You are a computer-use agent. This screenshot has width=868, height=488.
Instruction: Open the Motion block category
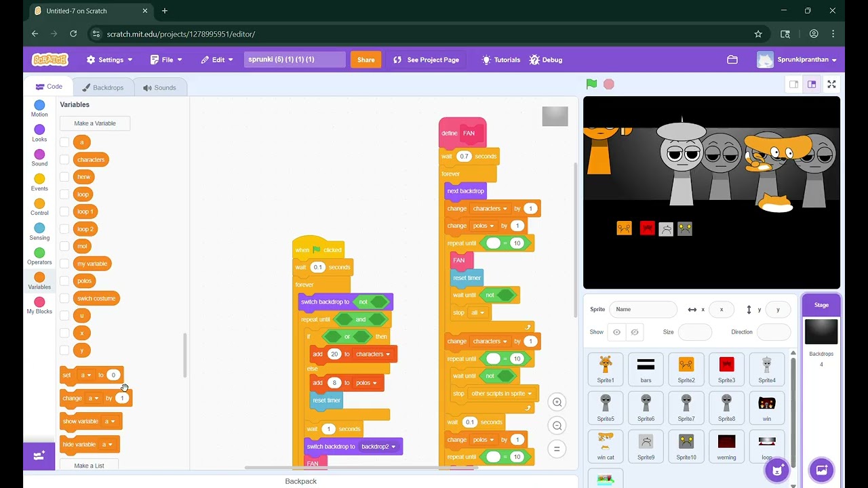click(39, 108)
